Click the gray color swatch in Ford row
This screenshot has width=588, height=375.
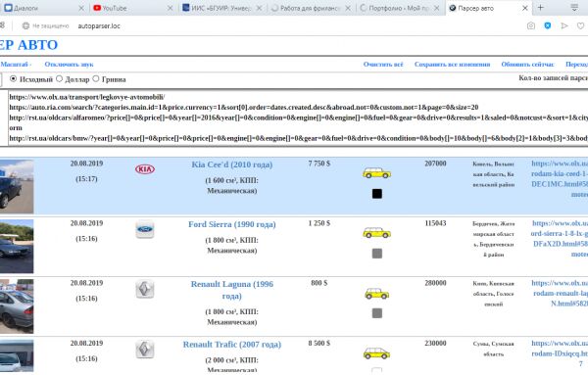tap(377, 254)
